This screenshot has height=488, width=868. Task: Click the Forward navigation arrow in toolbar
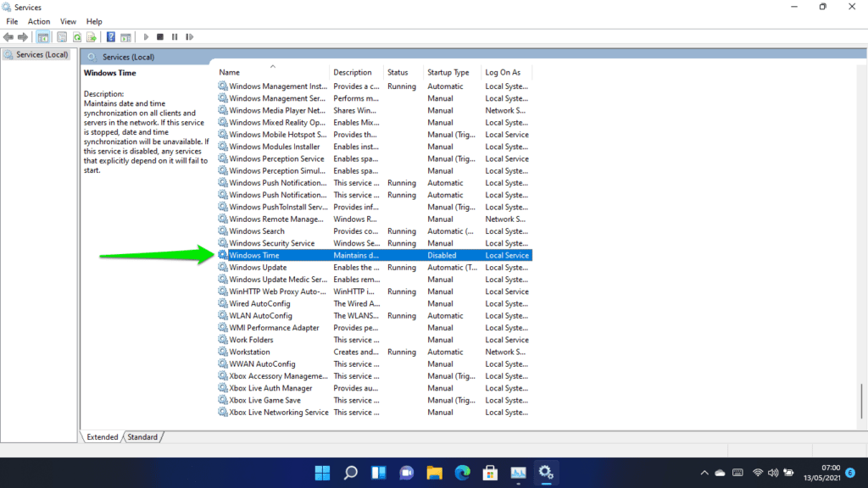24,36
